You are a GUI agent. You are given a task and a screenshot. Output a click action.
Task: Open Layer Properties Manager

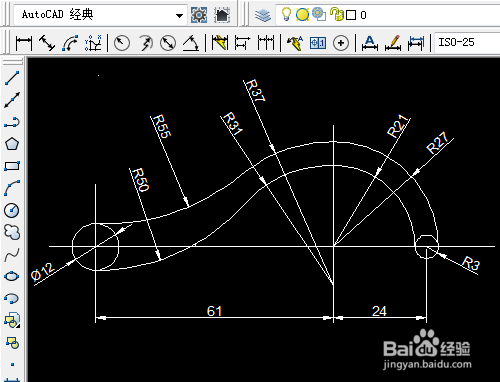263,15
